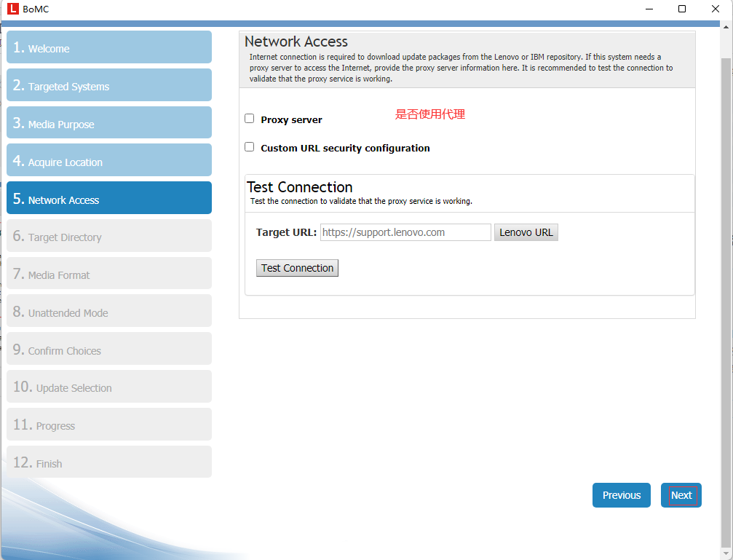Go to step 12 Finish
This screenshot has height=560, width=733.
(x=109, y=462)
